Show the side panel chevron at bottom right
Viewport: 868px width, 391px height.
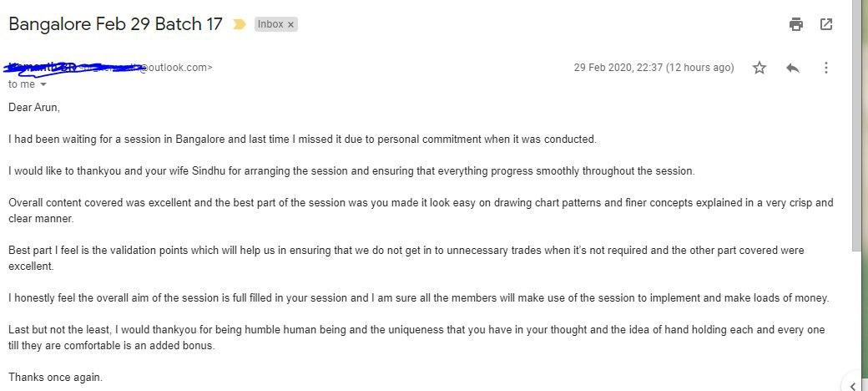pos(853,386)
